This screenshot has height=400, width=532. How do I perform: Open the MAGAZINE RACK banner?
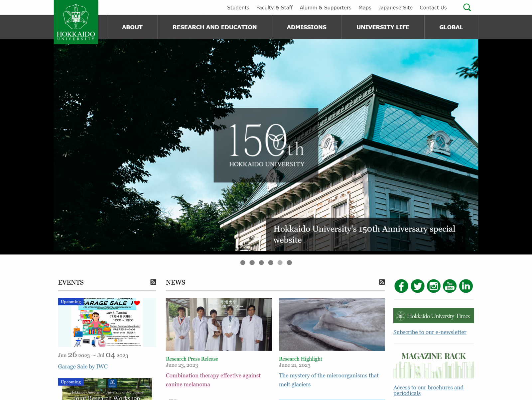point(434,365)
